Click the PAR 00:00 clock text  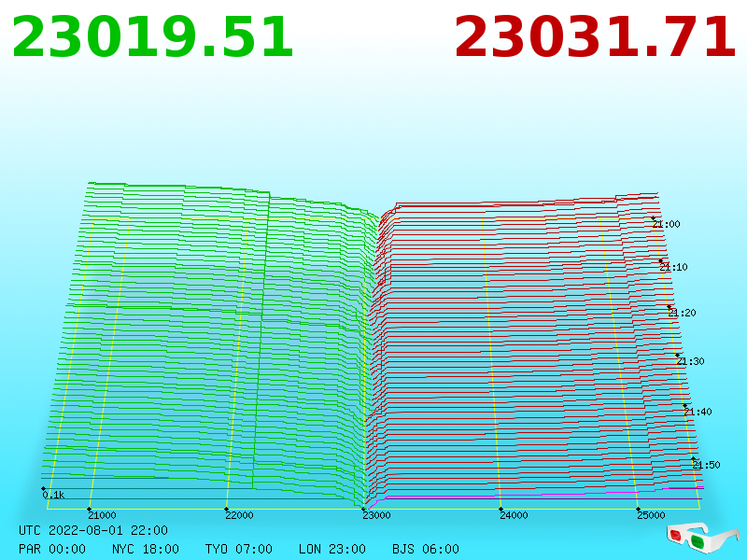click(52, 549)
